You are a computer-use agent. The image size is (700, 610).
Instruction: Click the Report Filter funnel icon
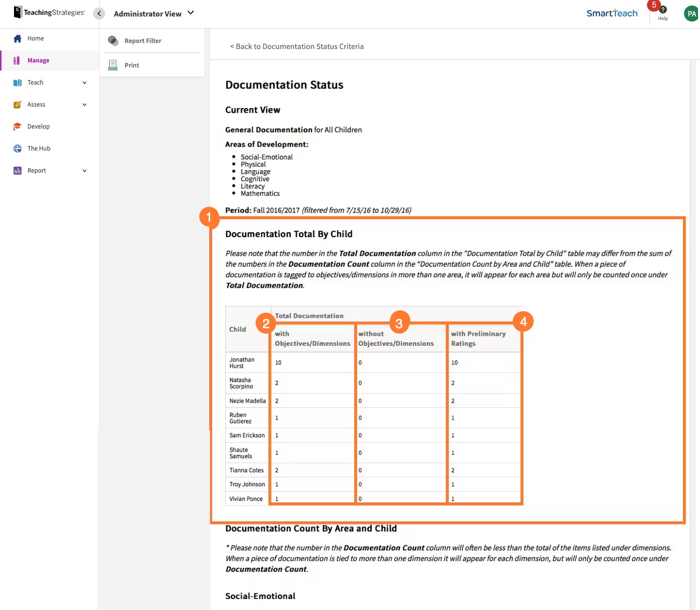[x=113, y=41]
